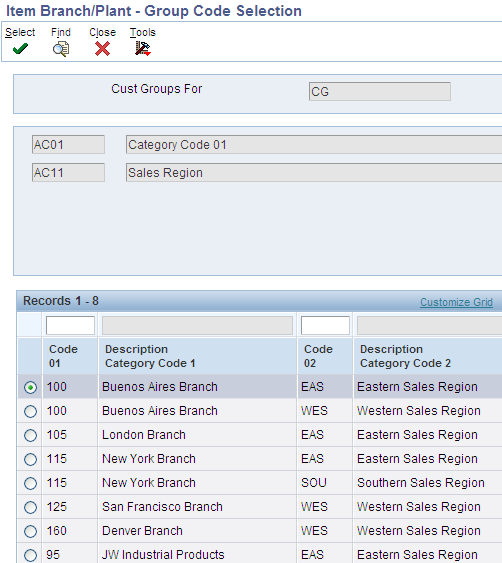Click the Tools menu label

[x=143, y=32]
